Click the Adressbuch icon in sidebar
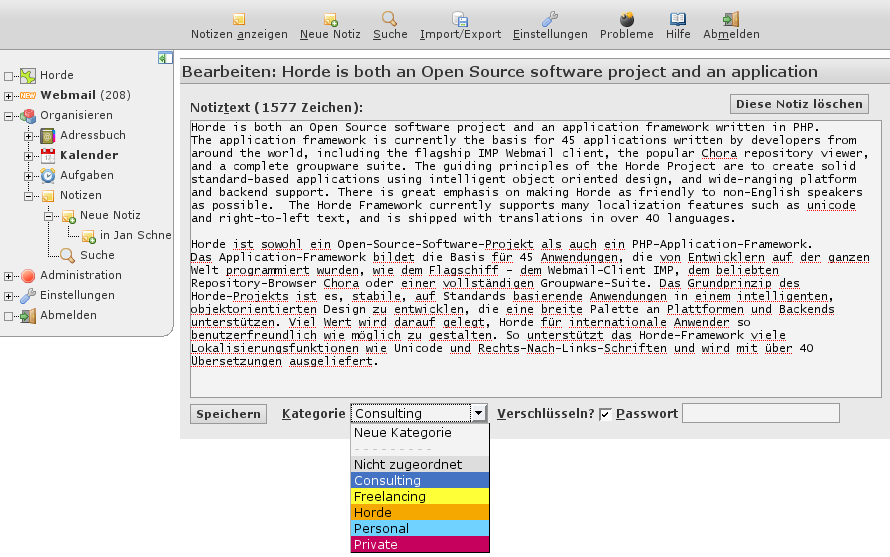Image resolution: width=890 pixels, height=557 pixels. click(48, 136)
